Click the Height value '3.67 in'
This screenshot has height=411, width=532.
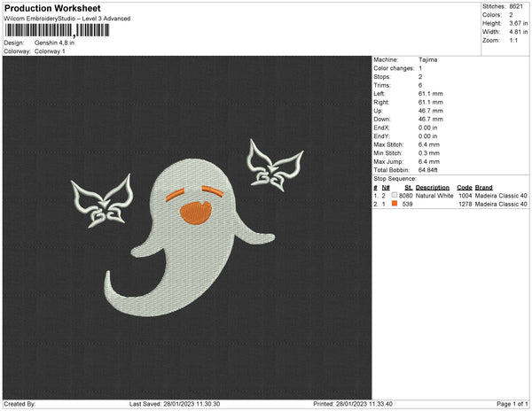[x=519, y=23]
